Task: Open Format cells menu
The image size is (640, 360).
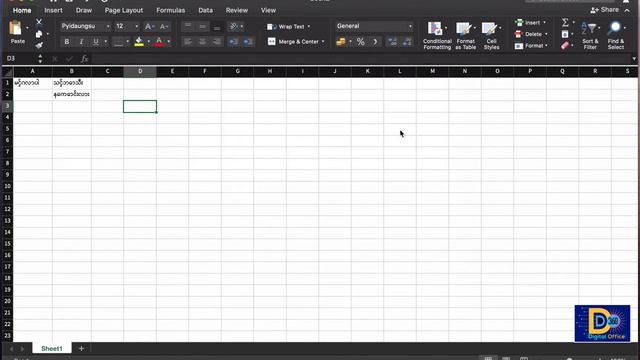Action: pos(531,46)
